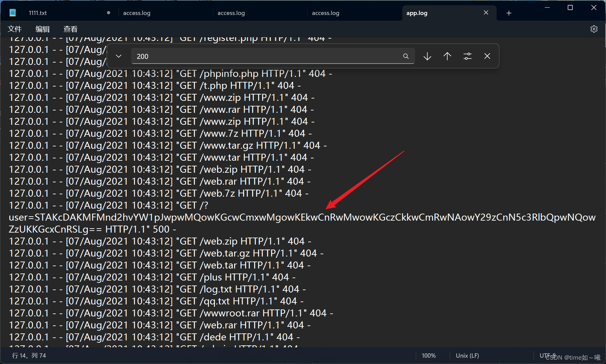The image size is (606, 364).
Task: Click the line with GET /www.tar HTTP
Action: click(x=161, y=157)
